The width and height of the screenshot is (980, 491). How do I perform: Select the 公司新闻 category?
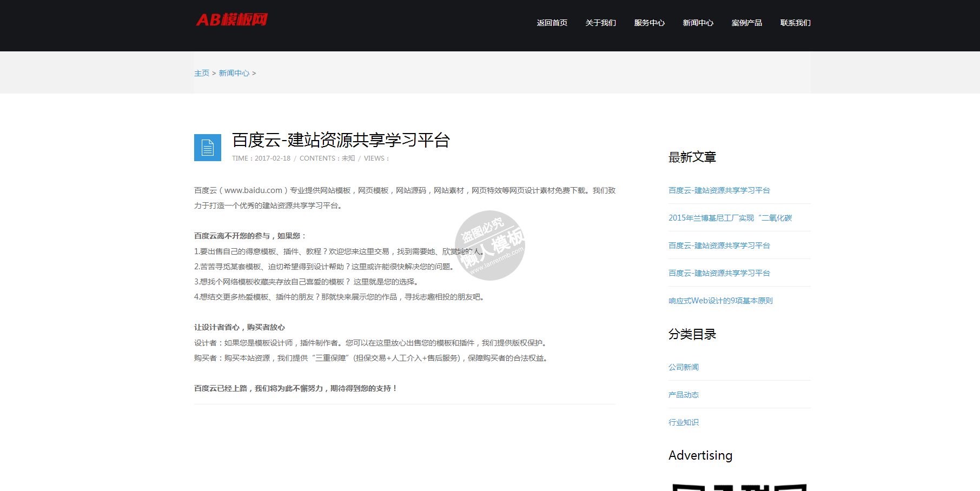point(683,367)
